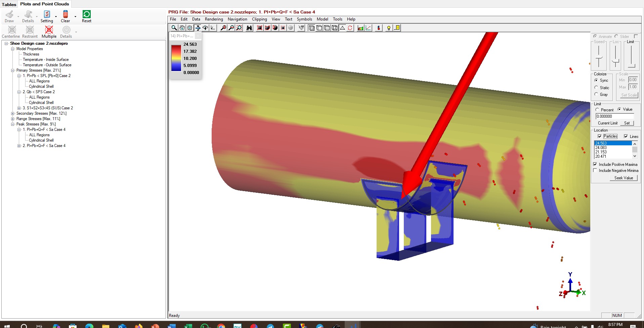
Task: Click the Limit slider handle
Action: tap(631, 66)
